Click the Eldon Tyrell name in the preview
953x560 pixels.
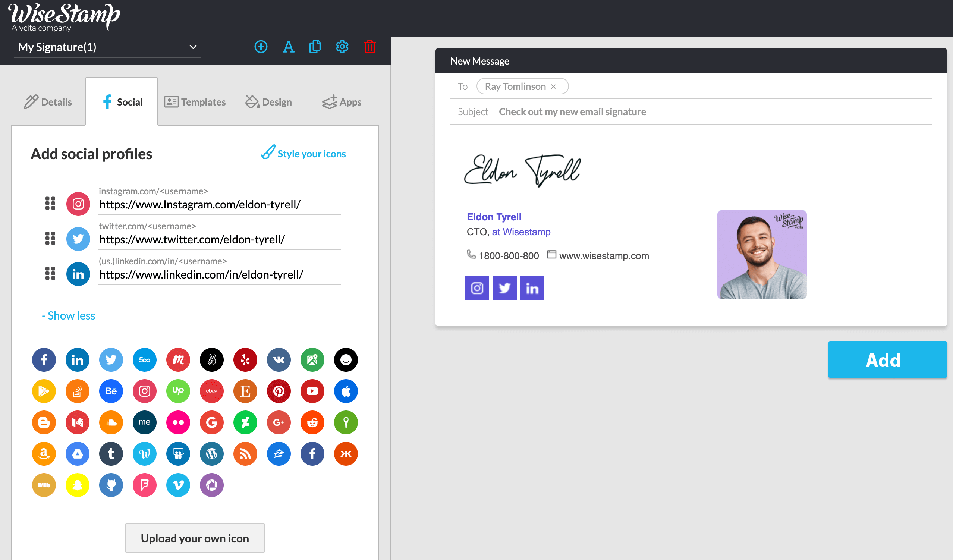tap(494, 217)
